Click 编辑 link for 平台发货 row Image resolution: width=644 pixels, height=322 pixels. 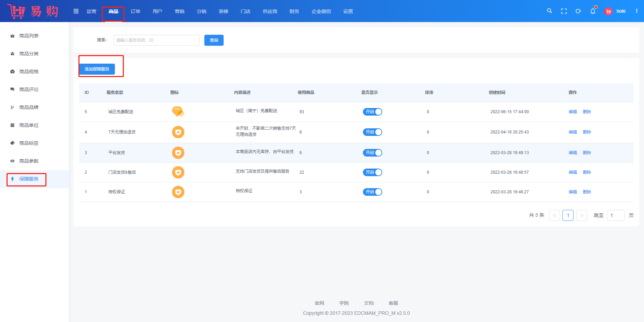(572, 153)
